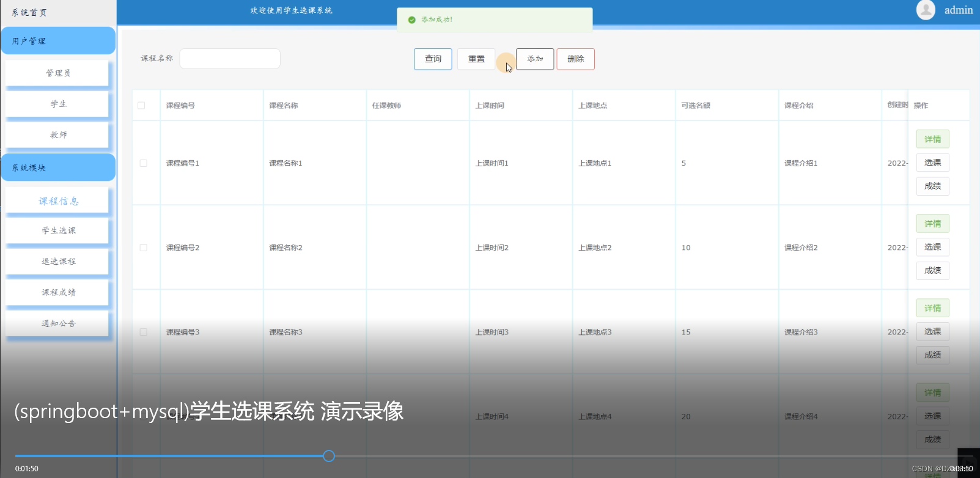
Task: Go to 退选课程 page
Action: pyautogui.click(x=57, y=262)
